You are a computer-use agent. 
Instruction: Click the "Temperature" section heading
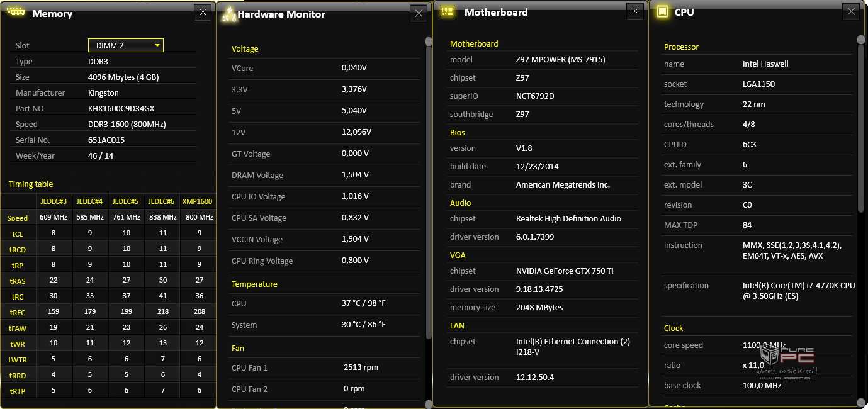click(254, 284)
